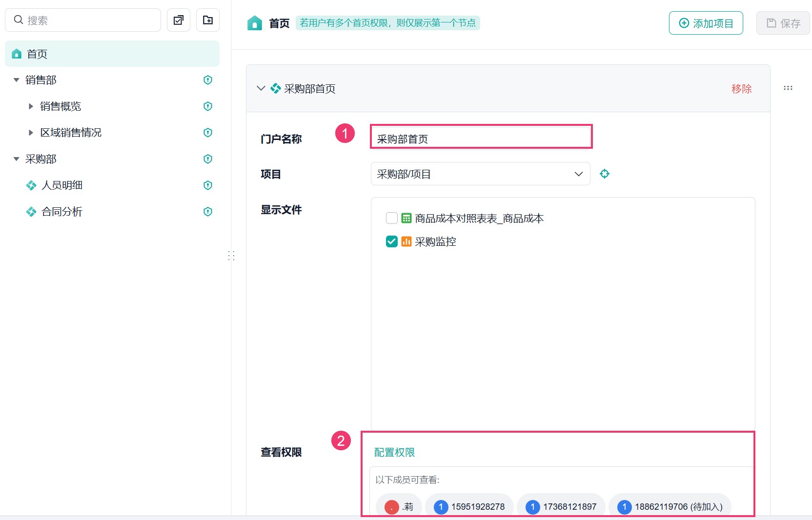Click the spreadsheet icon of 商品成本对照表表_商品成本
812x520 pixels.
coord(406,218)
